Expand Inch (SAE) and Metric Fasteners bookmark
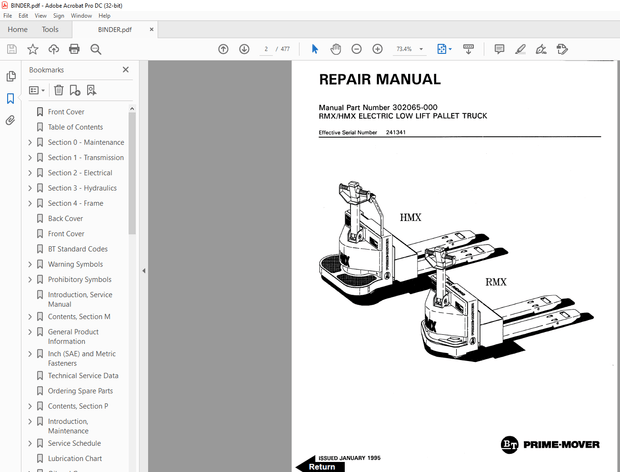Viewport: 620px width, 472px height. (30, 354)
